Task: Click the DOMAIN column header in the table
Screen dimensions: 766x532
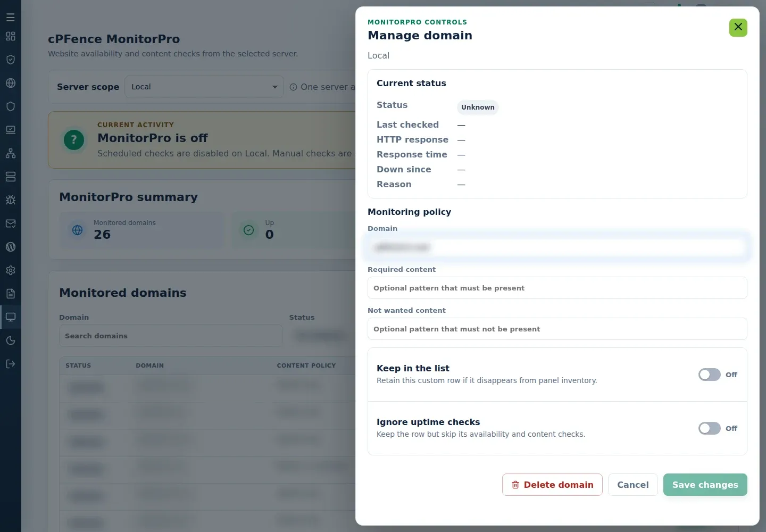Action: 149,365
